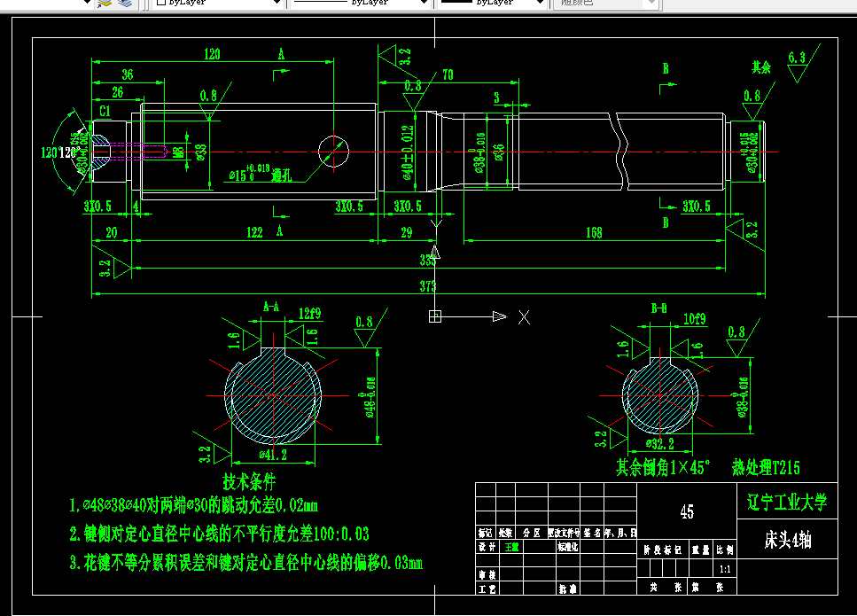
Task: Click the UCS X axis label
Action: pyautogui.click(x=524, y=317)
